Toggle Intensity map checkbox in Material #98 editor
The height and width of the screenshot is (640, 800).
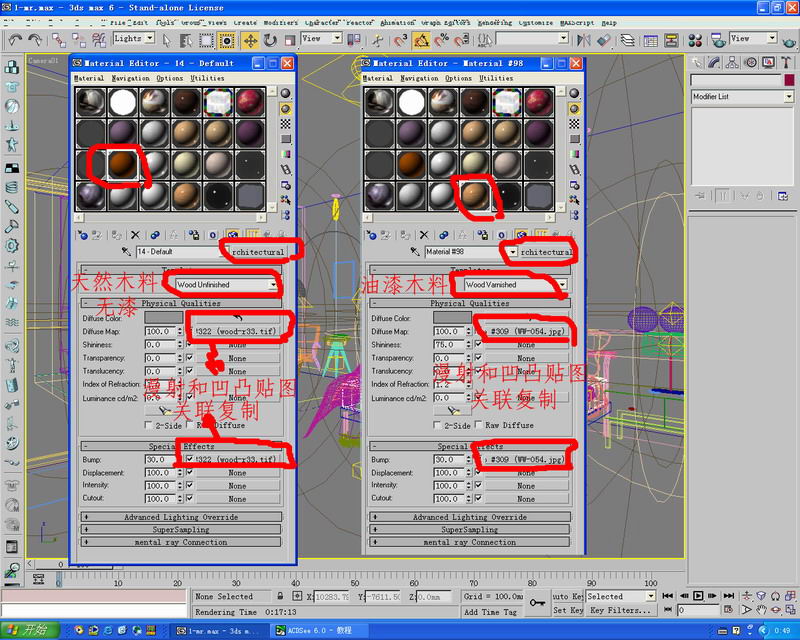479,485
